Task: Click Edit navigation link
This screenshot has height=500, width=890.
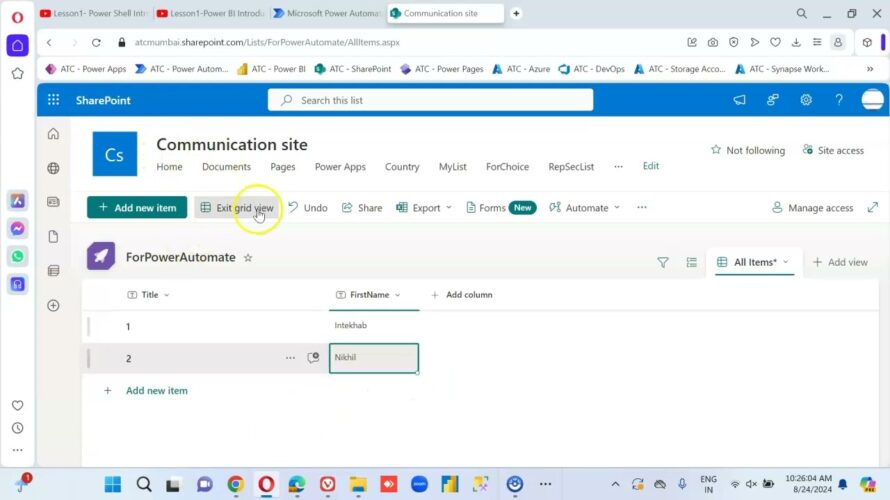Action: tap(650, 166)
